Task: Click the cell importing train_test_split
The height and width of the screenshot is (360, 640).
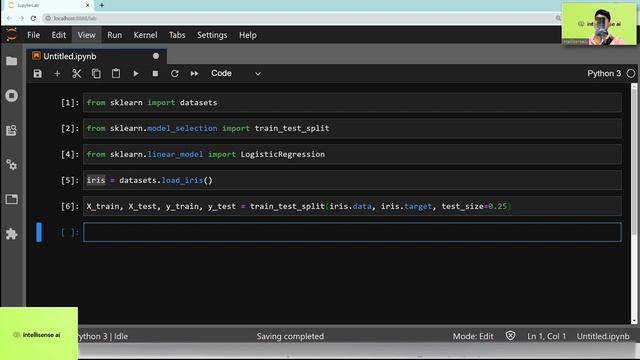Action: [352, 128]
